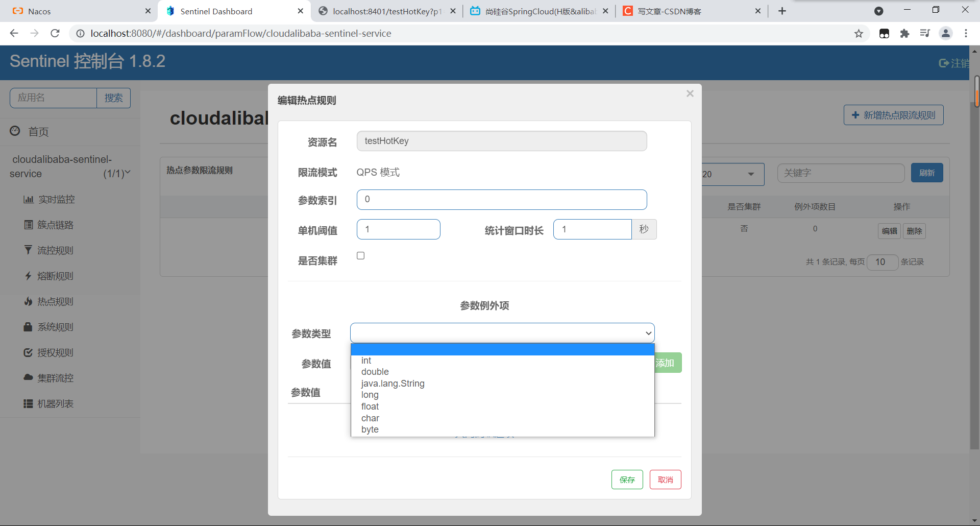Click the 刷新 refresh button
Image resolution: width=980 pixels, height=526 pixels.
(x=927, y=173)
